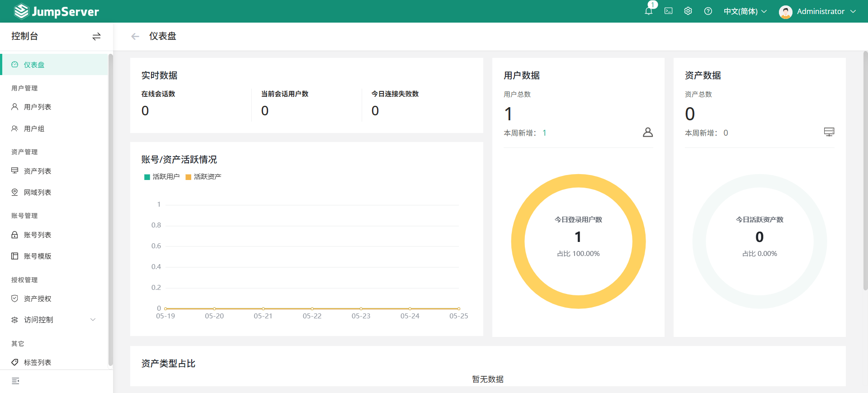
Task: Expand the Administrator account menu
Action: [x=853, y=11]
